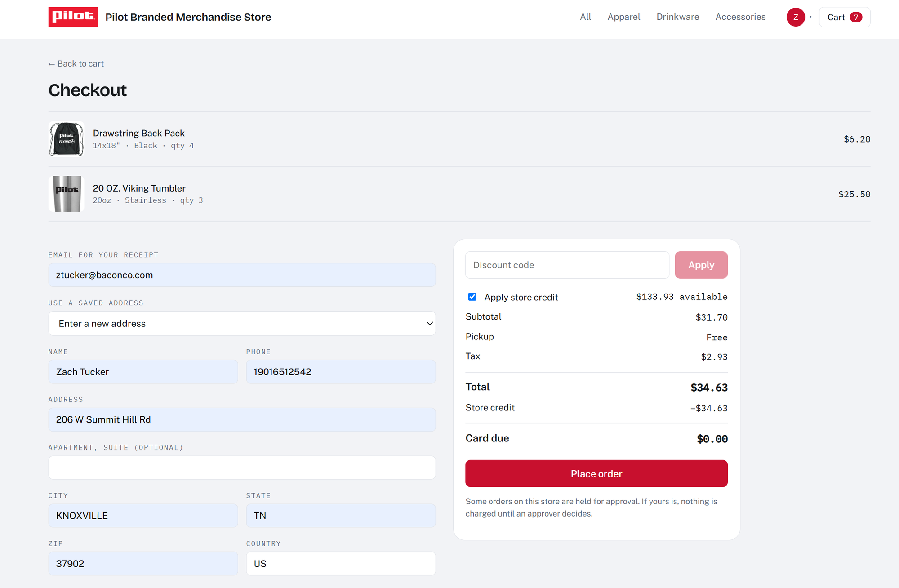Click the Discount code input

567,265
